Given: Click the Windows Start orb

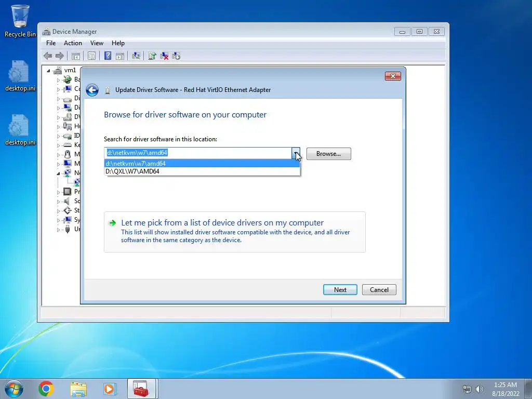Looking at the screenshot, I should [14, 389].
